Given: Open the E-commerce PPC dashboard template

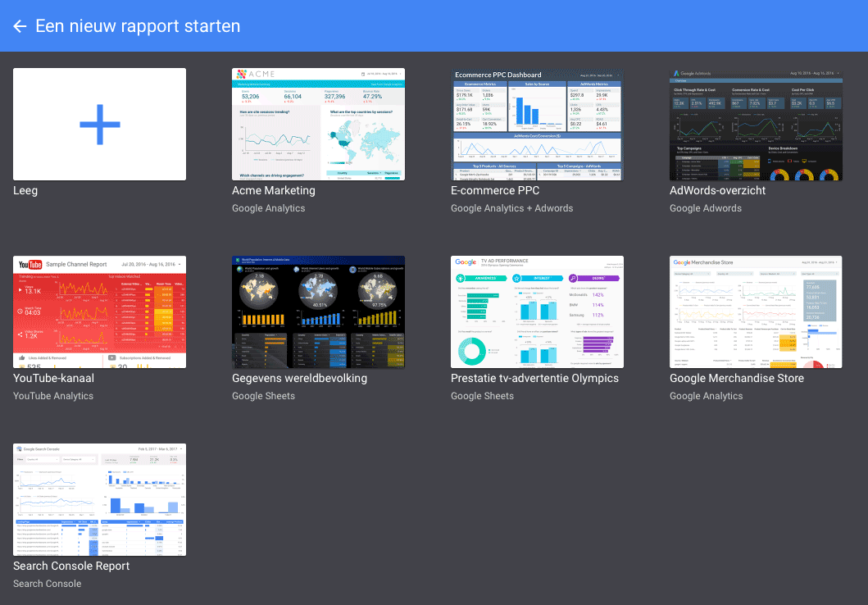Looking at the screenshot, I should click(x=537, y=123).
